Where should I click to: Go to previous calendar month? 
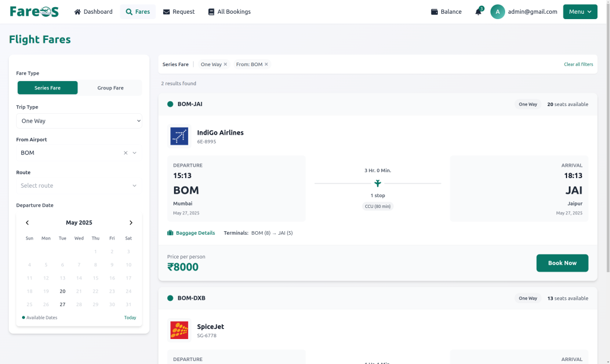pos(27,222)
